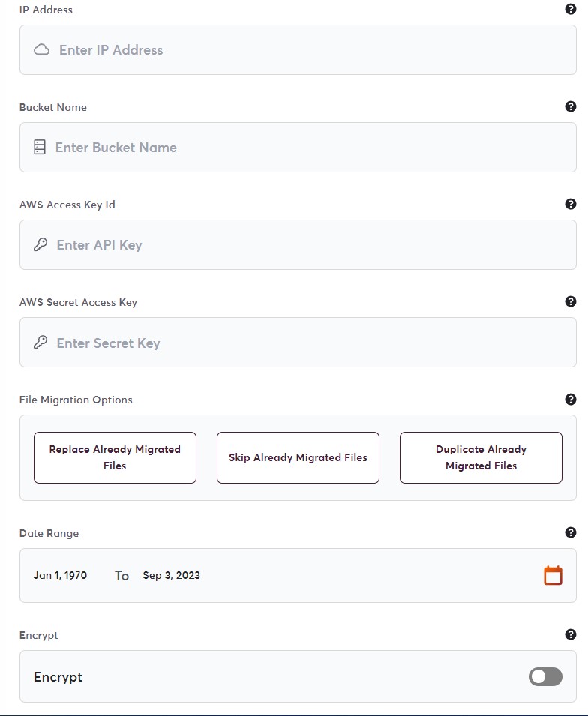The width and height of the screenshot is (588, 716).
Task: Change the Jan 1, 1970 start date
Action: point(61,576)
